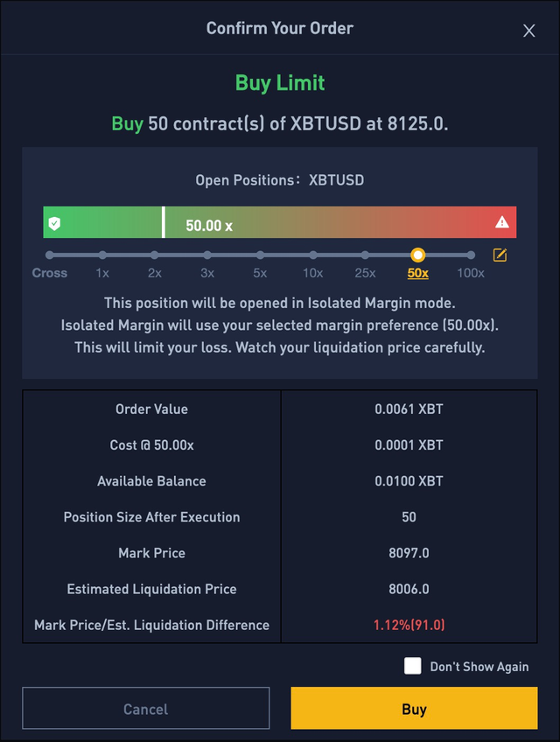Click the Estimated Liquidation Price value 8006.0
This screenshot has height=742, width=560.
(409, 589)
